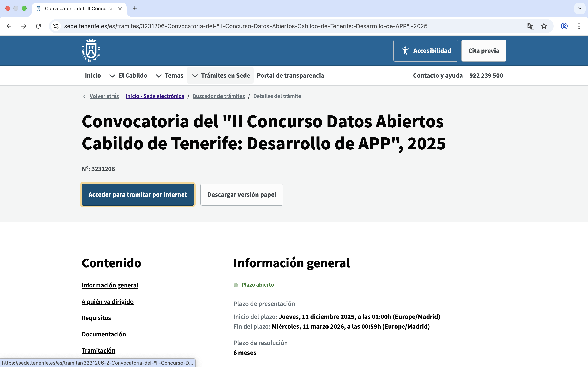This screenshot has height=367, width=588.
Task: Open a new browser tab
Action: click(135, 8)
